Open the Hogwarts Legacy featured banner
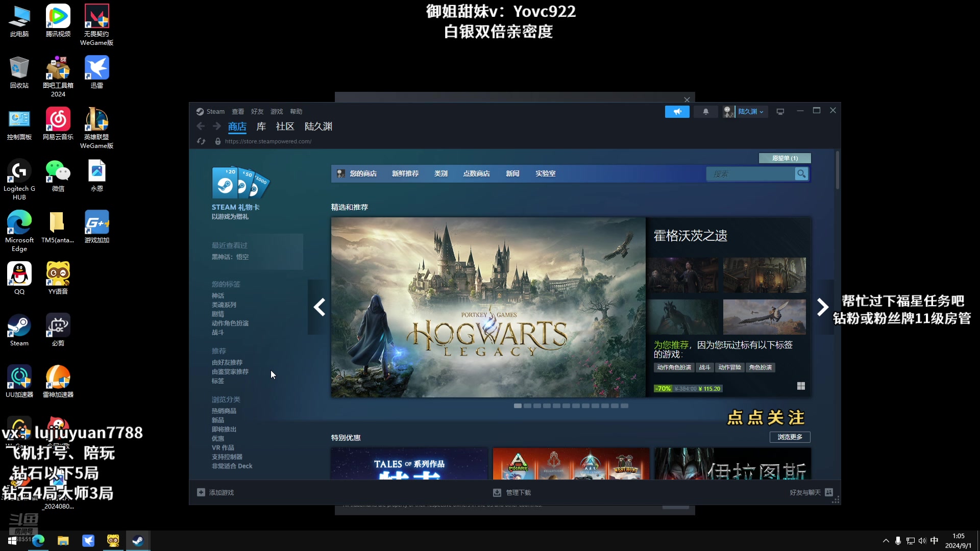The image size is (980, 551). (488, 307)
